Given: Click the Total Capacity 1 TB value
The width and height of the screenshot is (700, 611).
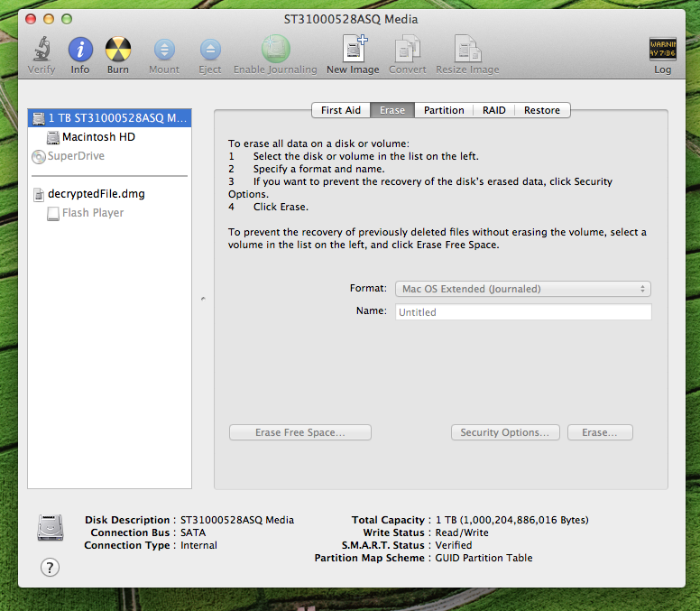Looking at the screenshot, I should pos(512,520).
